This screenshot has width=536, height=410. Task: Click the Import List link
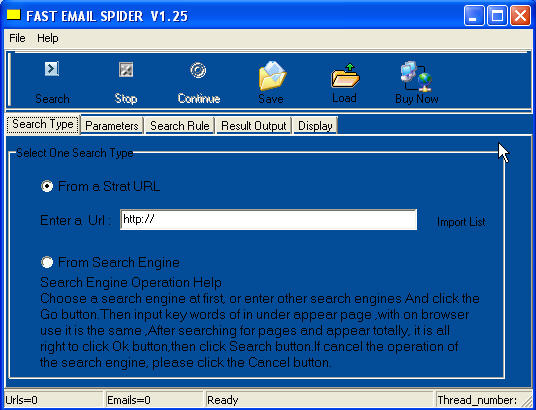pyautogui.click(x=461, y=222)
